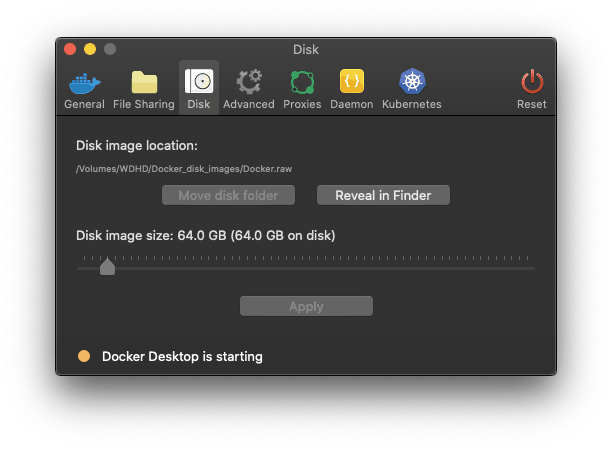Viewport: 612px width, 449px height.
Task: Close the window with the red button
Action: pos(70,49)
